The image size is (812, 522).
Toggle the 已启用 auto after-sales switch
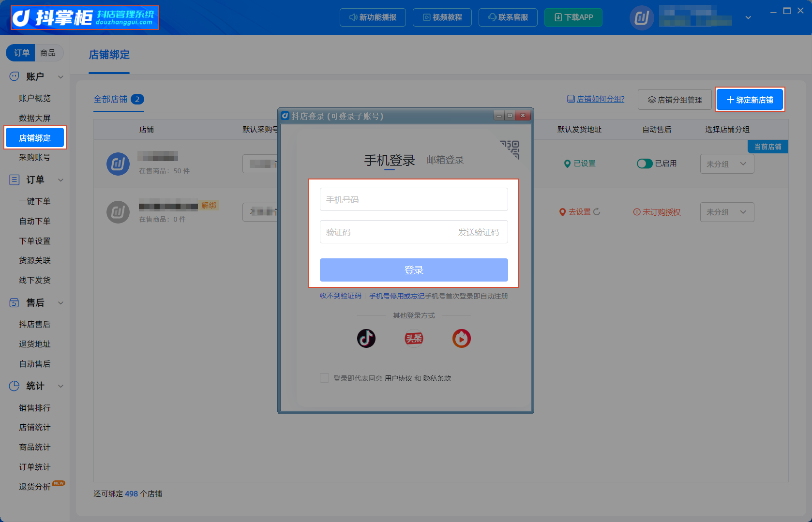[645, 164]
